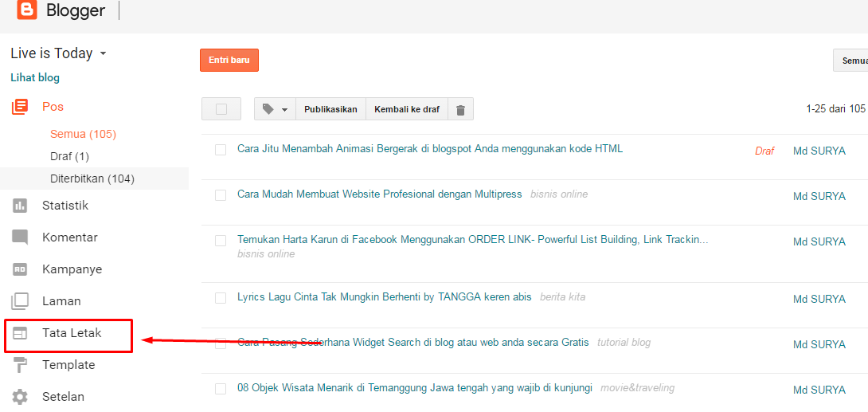The width and height of the screenshot is (868, 412).
Task: Go to Laman menu item
Action: click(61, 301)
